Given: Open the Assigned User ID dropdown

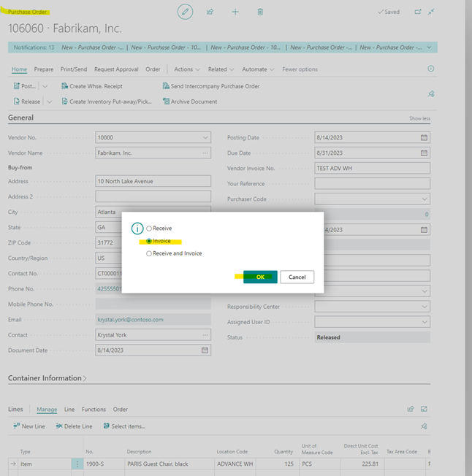Looking at the screenshot, I should point(425,322).
